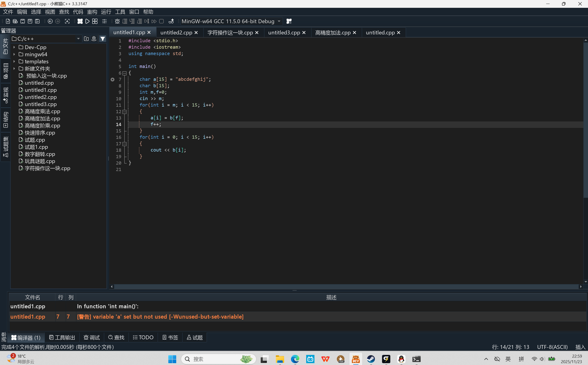Start debugging with the bug icon
588x365 pixels.
coord(117,21)
